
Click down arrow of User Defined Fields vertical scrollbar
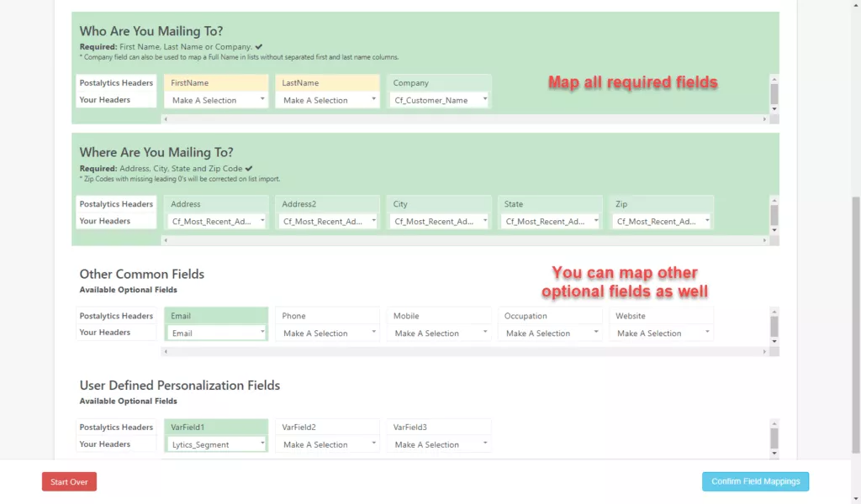[x=774, y=453]
